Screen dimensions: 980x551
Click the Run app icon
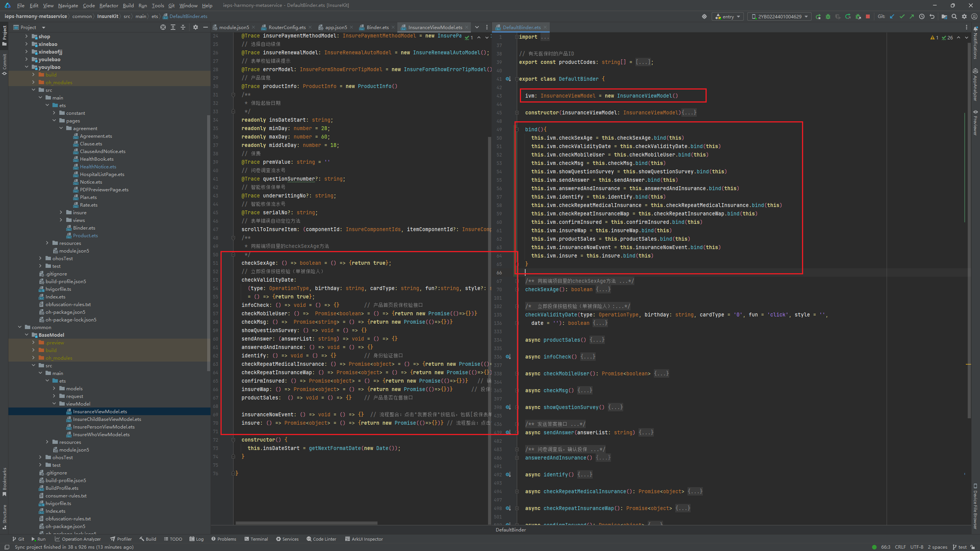(x=818, y=16)
